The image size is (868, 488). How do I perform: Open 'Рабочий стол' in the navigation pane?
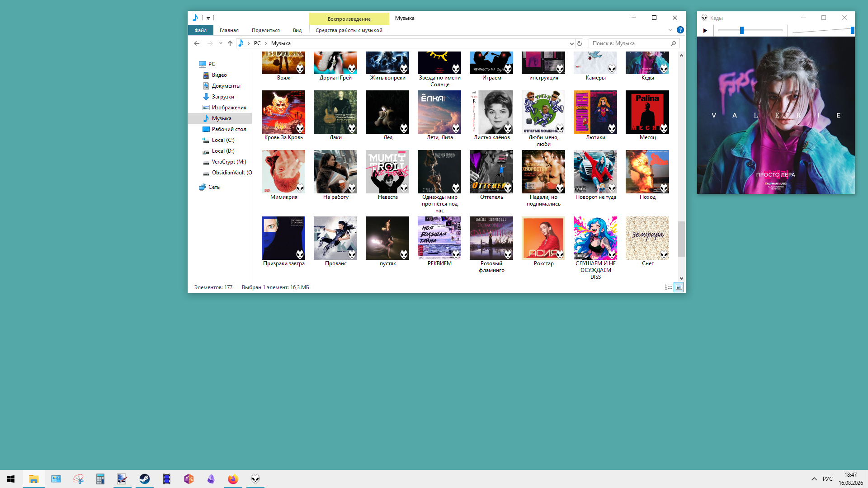(229, 129)
